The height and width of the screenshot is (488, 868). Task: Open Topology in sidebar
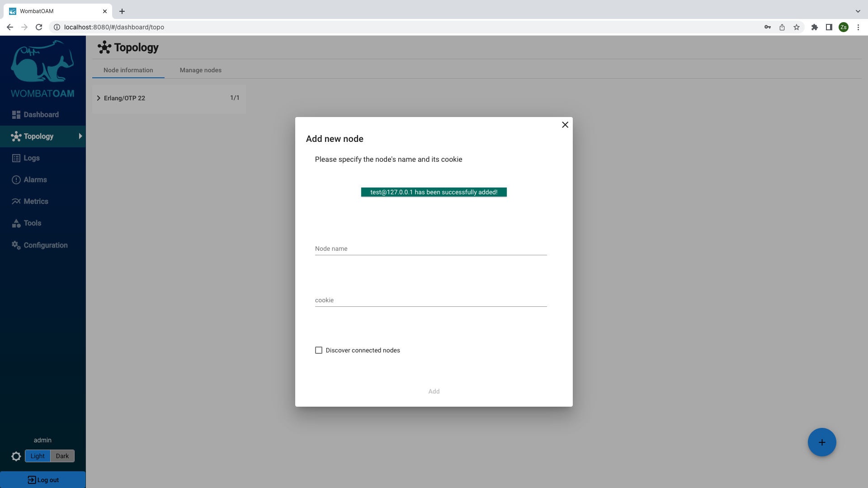[x=43, y=136]
